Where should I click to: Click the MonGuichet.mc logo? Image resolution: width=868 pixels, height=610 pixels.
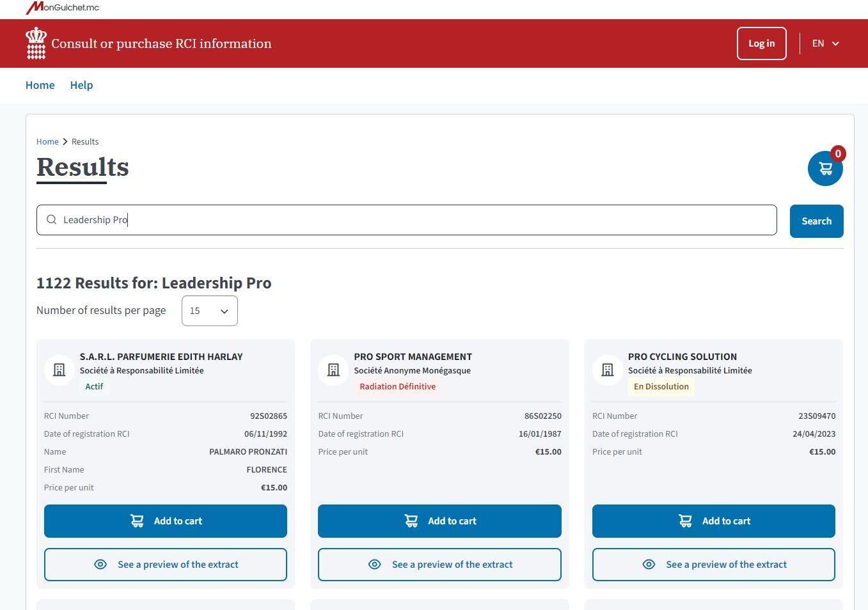point(63,8)
